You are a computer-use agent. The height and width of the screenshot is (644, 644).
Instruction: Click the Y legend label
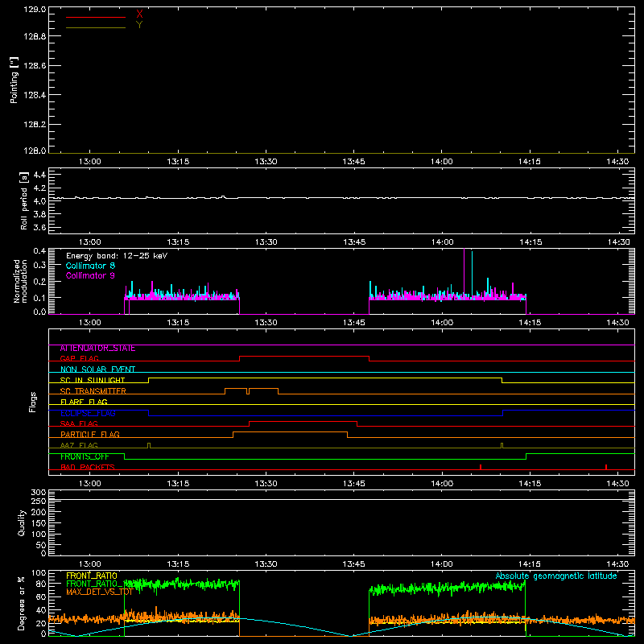click(x=139, y=25)
